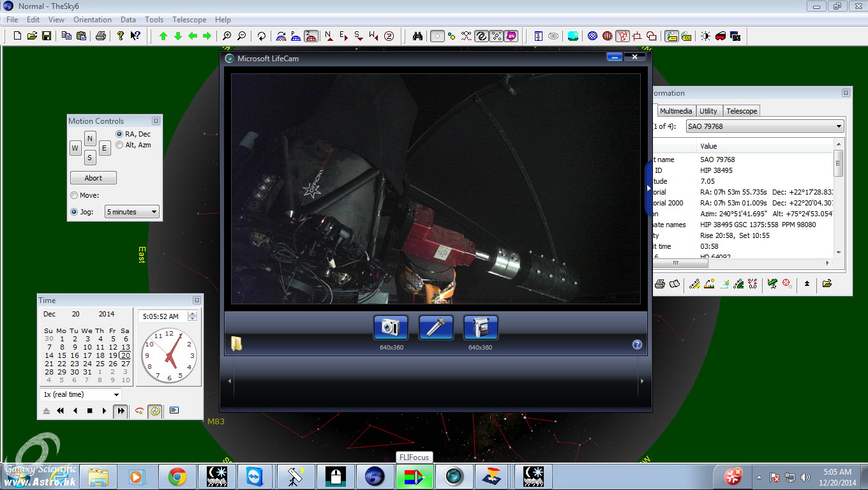
Task: Click the N direction button in Motion Controls
Action: pyautogui.click(x=90, y=139)
